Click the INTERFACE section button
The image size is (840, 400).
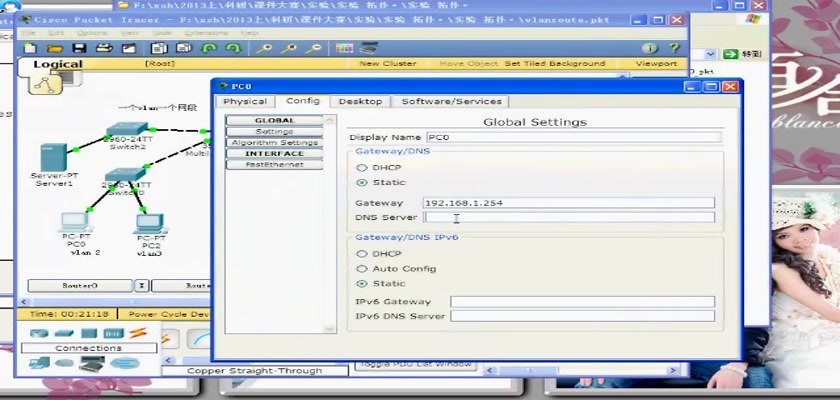tap(275, 154)
